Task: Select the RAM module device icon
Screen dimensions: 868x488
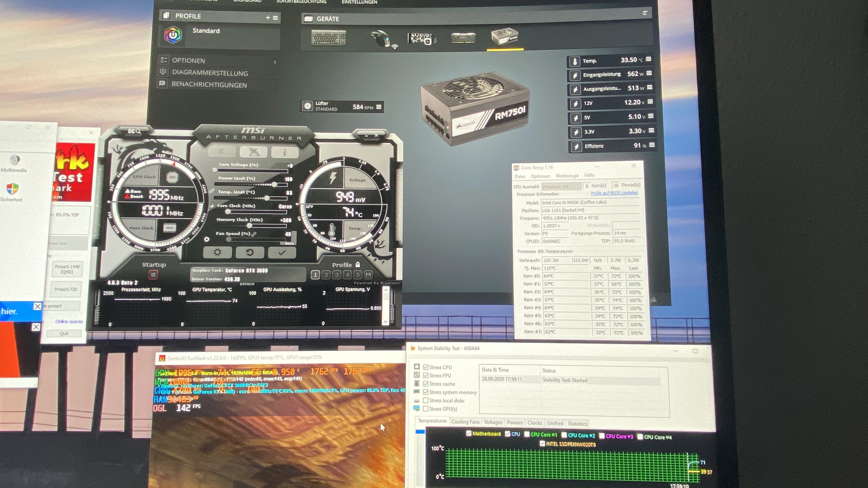Action: pos(463,38)
